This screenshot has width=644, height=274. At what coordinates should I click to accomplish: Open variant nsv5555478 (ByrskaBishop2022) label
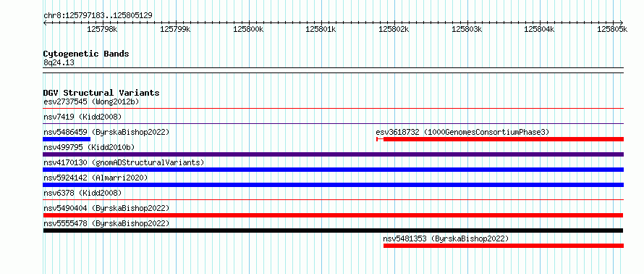(x=106, y=223)
